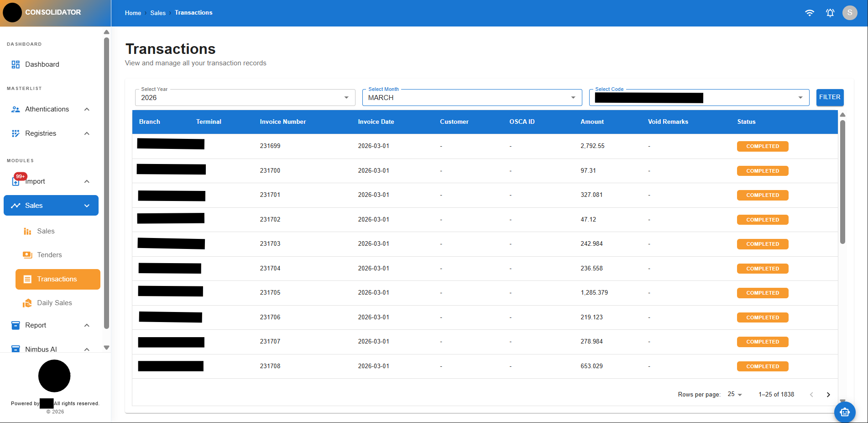Select the Athentications masterlist icon

tap(15, 109)
